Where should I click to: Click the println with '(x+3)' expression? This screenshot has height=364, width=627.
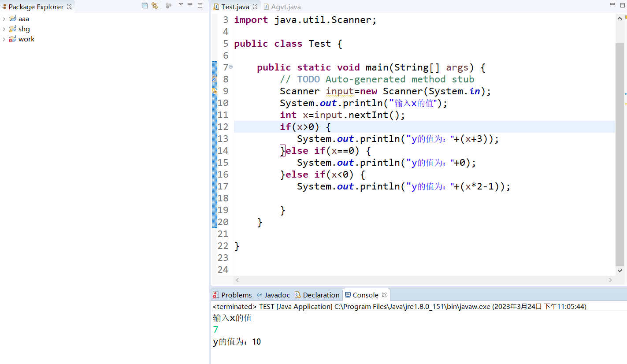(398, 139)
